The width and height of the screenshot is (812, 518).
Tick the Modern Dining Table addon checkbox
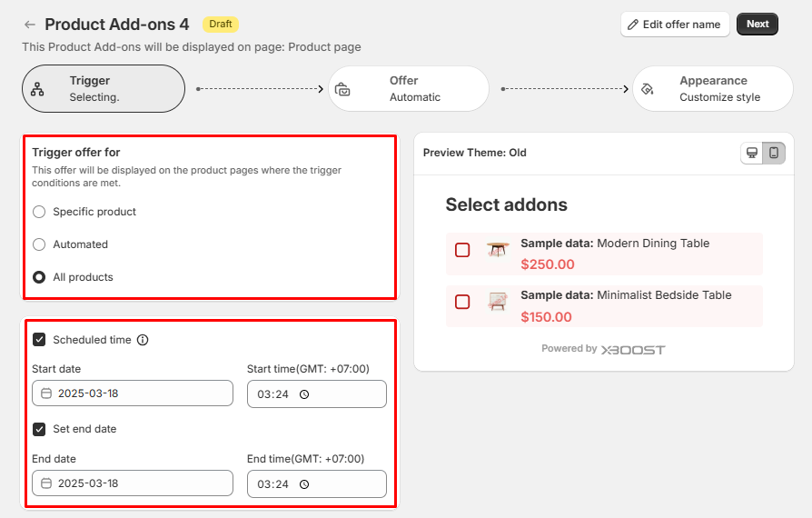coord(462,250)
